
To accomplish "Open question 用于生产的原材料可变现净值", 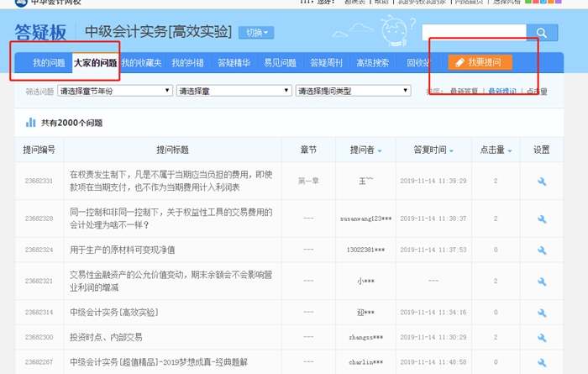I will pyautogui.click(x=123, y=250).
